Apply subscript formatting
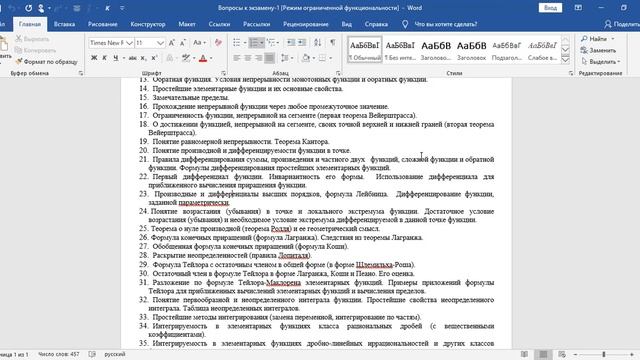This screenshot has width=640, height=360. click(x=143, y=58)
